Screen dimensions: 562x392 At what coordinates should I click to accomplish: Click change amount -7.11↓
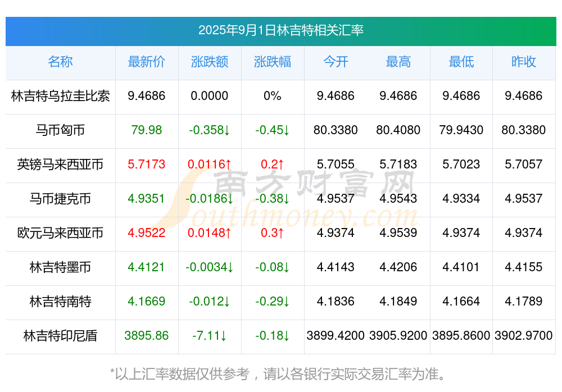[x=209, y=335]
